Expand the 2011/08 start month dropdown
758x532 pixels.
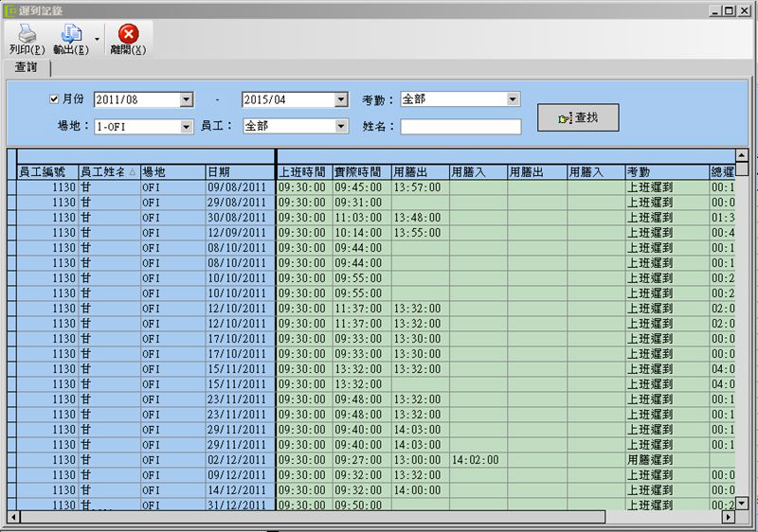coord(186,99)
